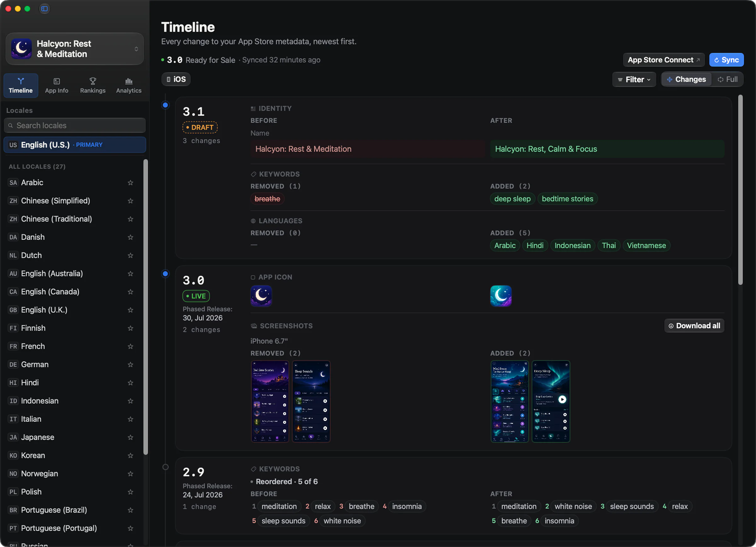Select the German locale row
Image resolution: width=756 pixels, height=547 pixels.
[72, 365]
